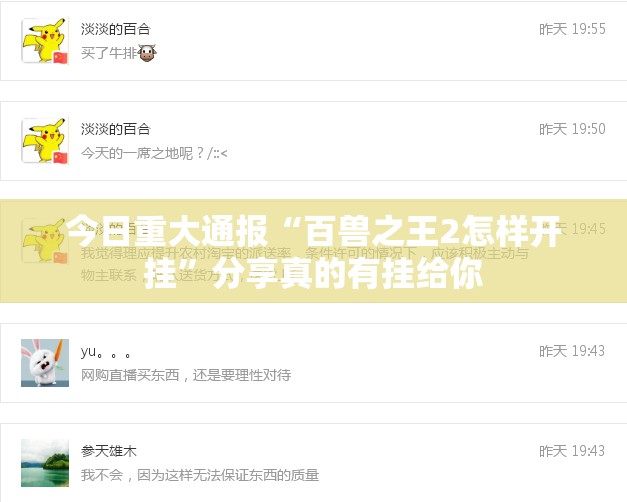
Task: Click the lake landscape avatar of 参天雄木
Action: (45, 463)
